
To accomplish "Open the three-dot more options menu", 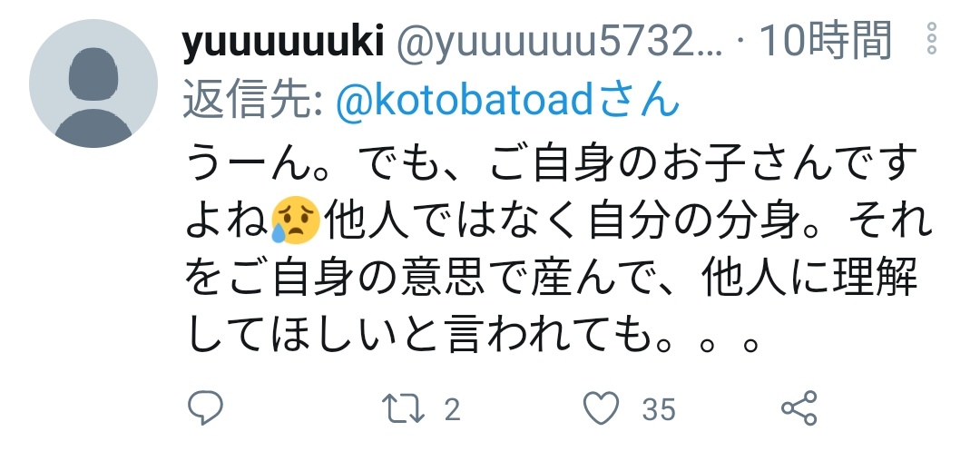I will pos(932,39).
